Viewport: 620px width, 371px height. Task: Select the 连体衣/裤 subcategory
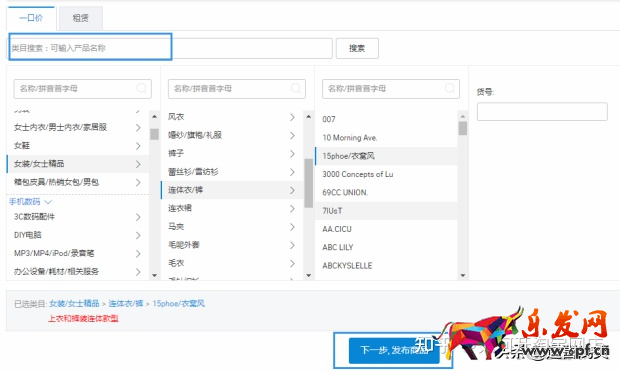[232, 190]
